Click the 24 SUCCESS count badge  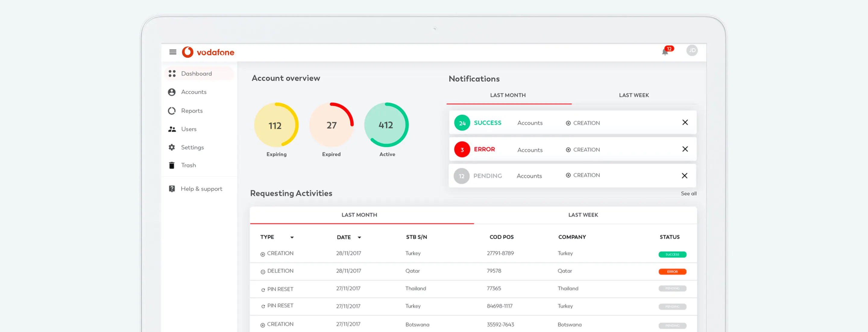pyautogui.click(x=462, y=123)
